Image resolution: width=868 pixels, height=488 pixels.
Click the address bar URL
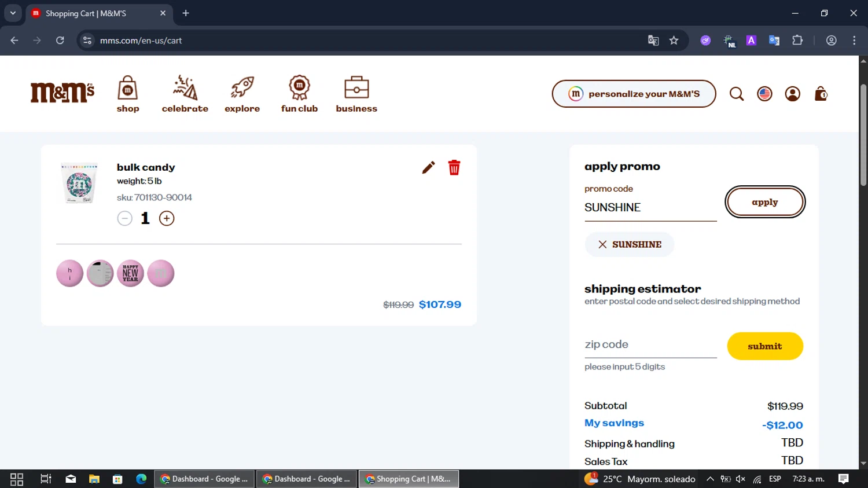point(141,41)
